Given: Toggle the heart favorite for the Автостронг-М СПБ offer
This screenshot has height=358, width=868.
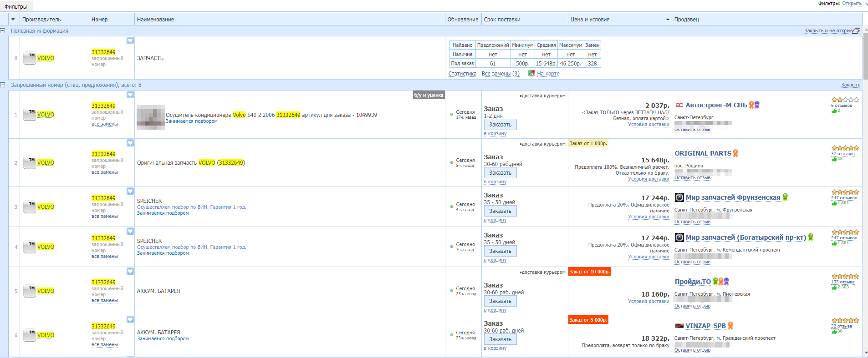Looking at the screenshot, I should (x=130, y=95).
